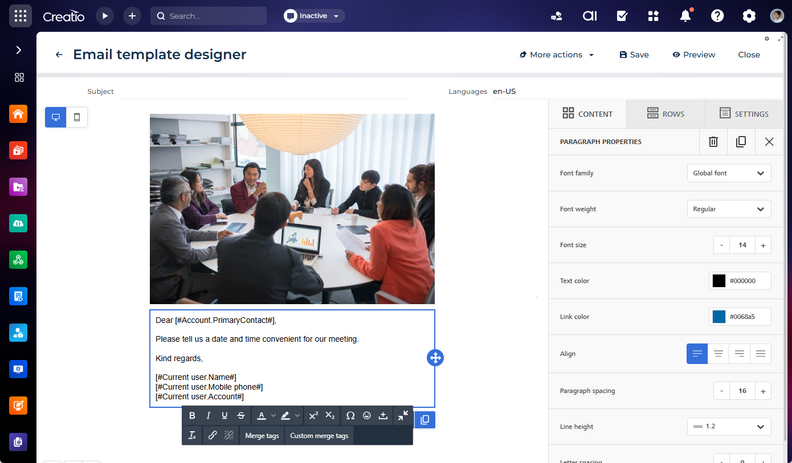The image size is (792, 463).
Task: Toggle strikethrough formatting
Action: (x=241, y=416)
